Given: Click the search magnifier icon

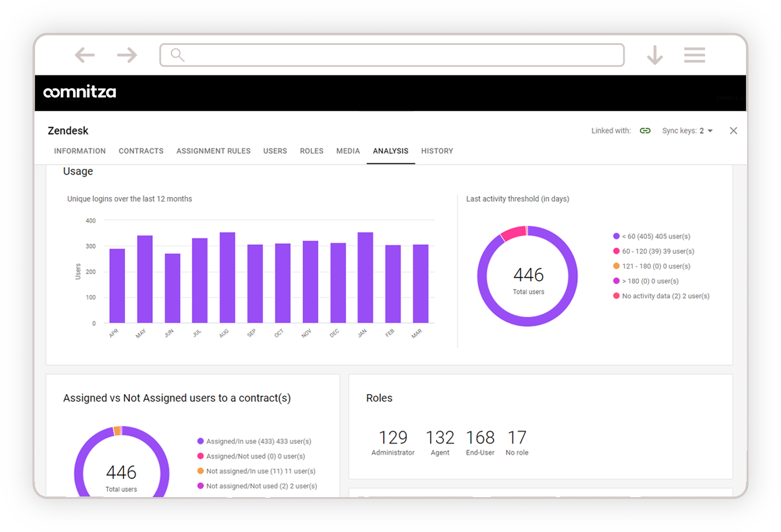Looking at the screenshot, I should (x=177, y=55).
